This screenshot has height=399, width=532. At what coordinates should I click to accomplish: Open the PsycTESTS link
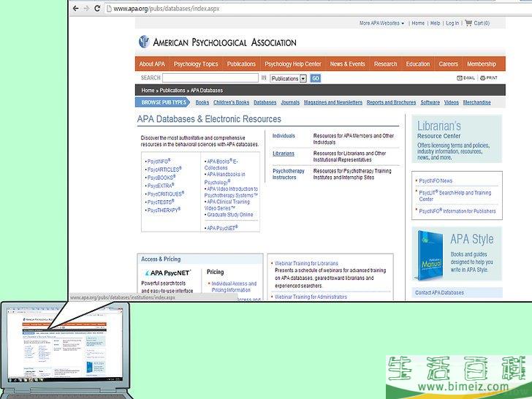pos(161,202)
